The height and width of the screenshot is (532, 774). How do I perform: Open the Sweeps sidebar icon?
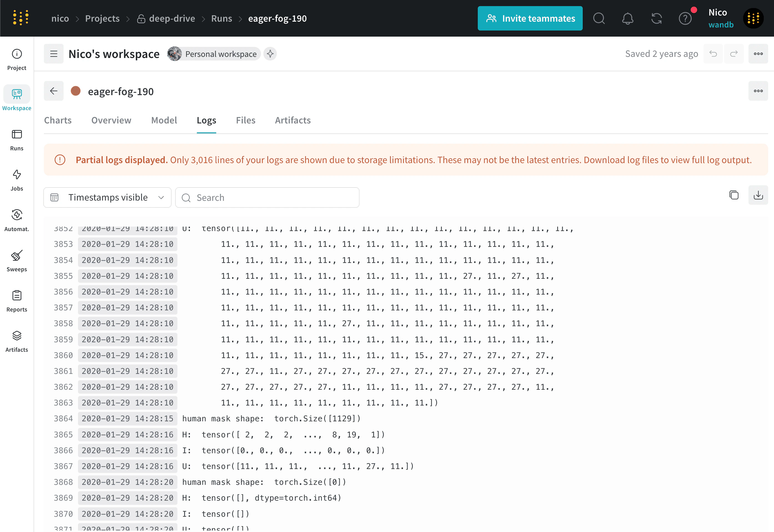coord(17,261)
